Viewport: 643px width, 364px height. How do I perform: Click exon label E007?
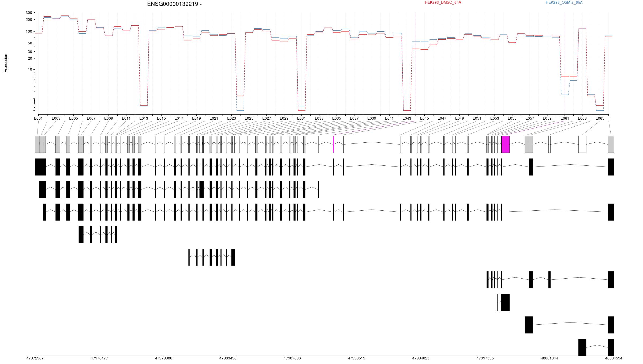click(x=91, y=118)
